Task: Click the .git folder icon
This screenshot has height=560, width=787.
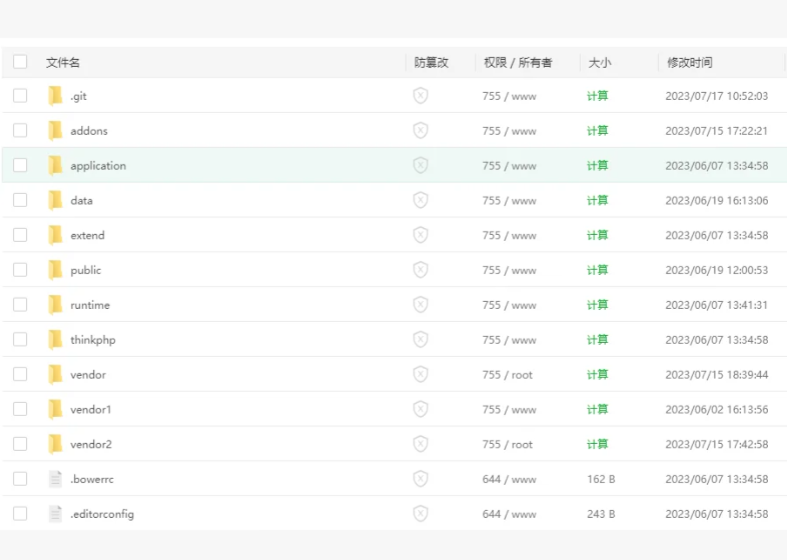Action: click(55, 95)
